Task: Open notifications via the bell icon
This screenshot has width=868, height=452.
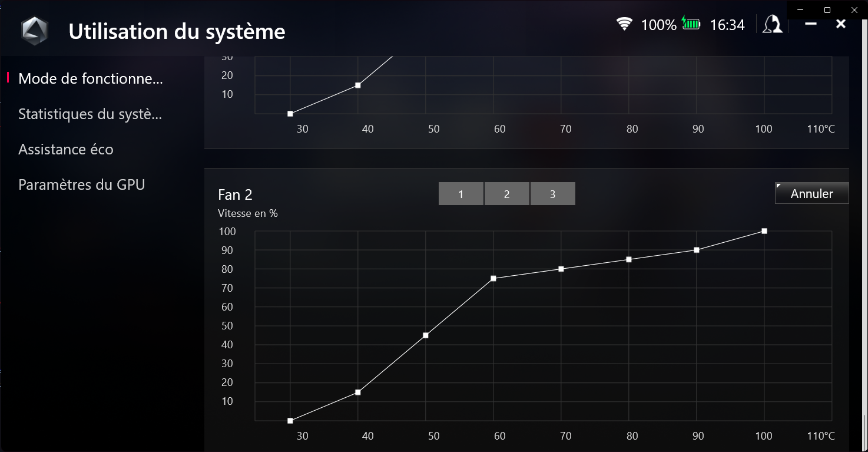Action: (x=772, y=25)
